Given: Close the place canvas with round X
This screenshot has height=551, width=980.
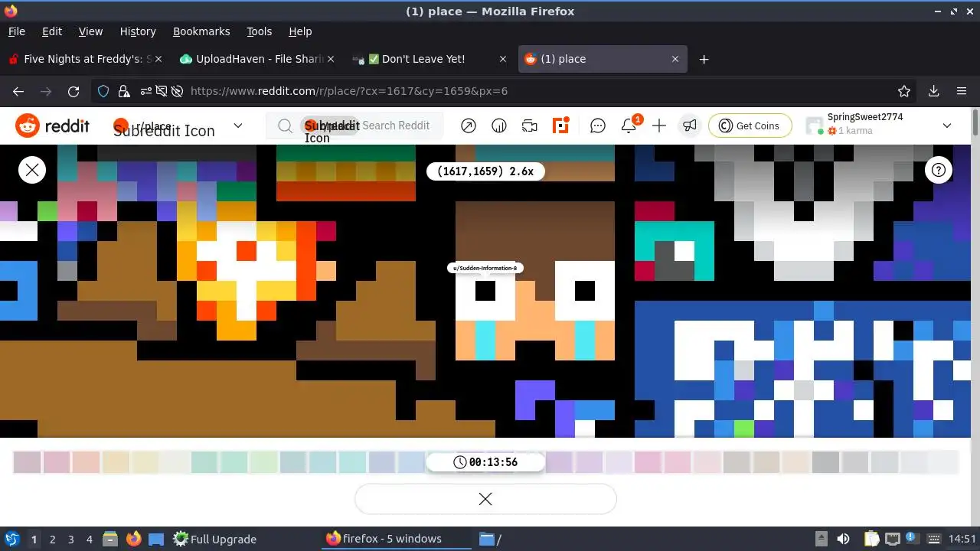Looking at the screenshot, I should 32,170.
